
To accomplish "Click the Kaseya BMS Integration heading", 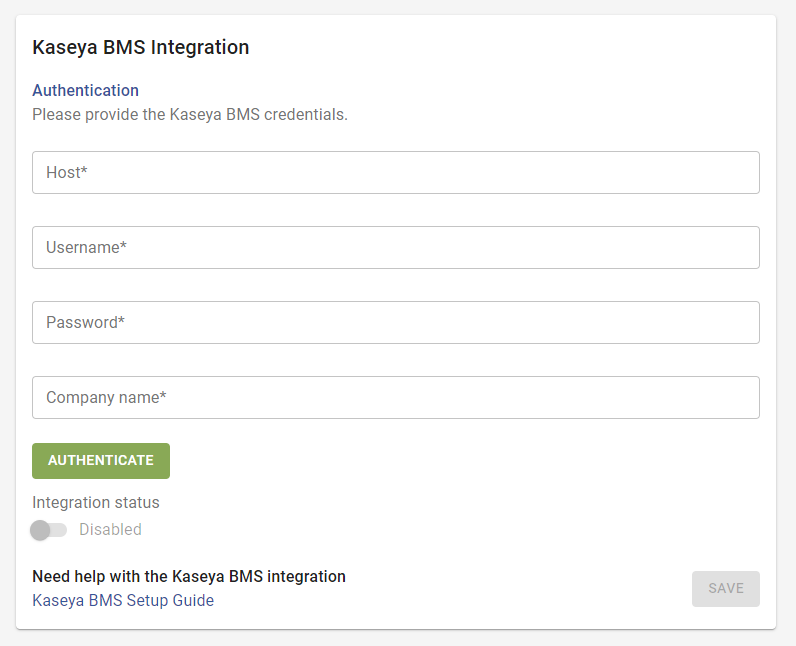I will click(141, 47).
